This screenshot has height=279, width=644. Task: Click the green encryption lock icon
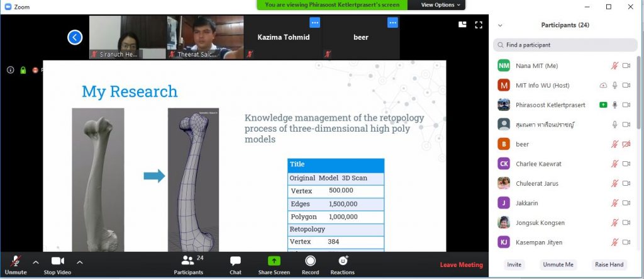coord(23,70)
